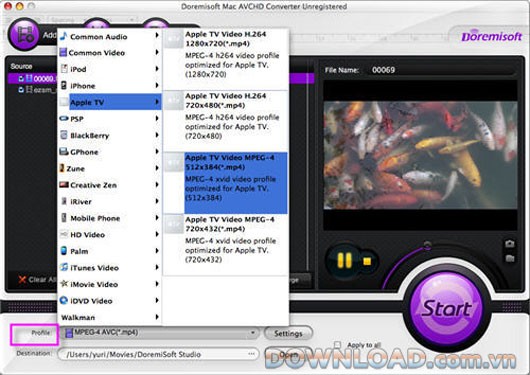Click the Destination path input field
The image size is (530, 375).
click(158, 354)
